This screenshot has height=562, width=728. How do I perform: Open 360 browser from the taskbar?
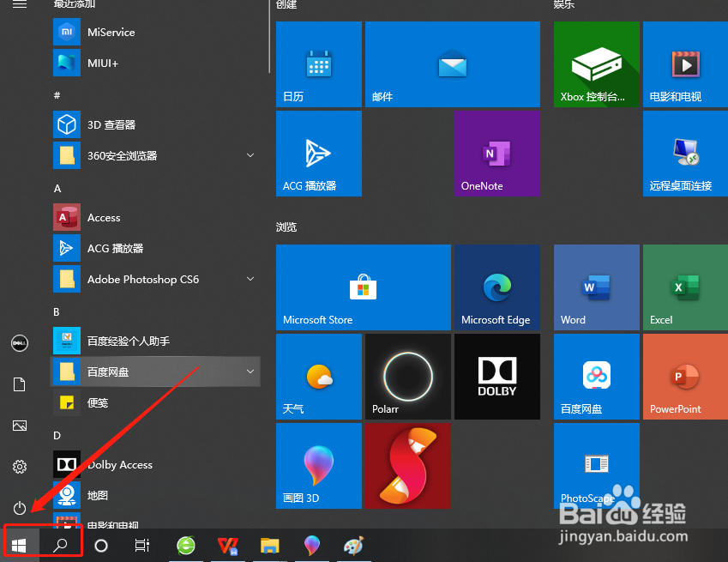click(186, 546)
